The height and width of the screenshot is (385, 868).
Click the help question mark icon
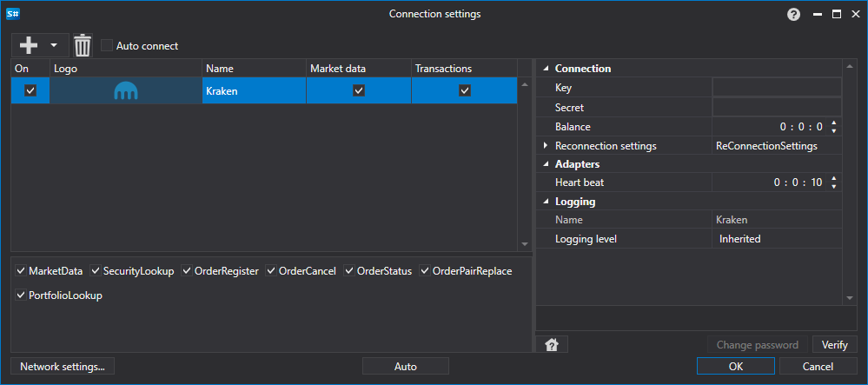coord(793,15)
